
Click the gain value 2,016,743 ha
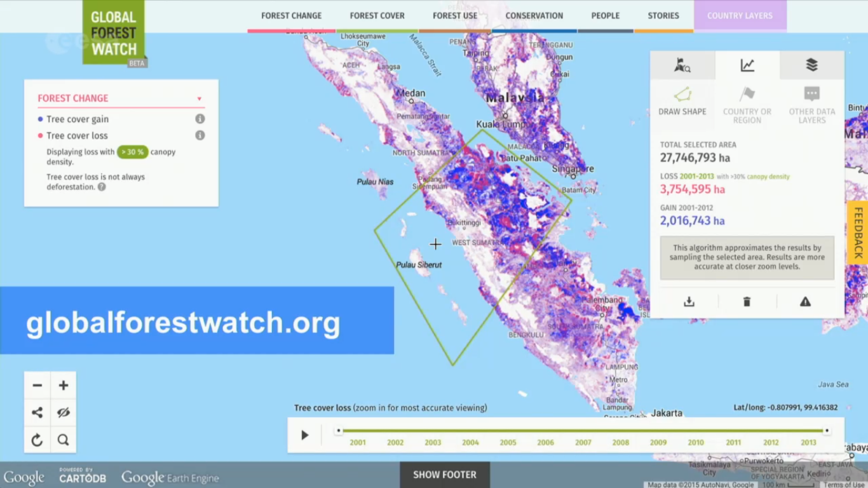[693, 221]
